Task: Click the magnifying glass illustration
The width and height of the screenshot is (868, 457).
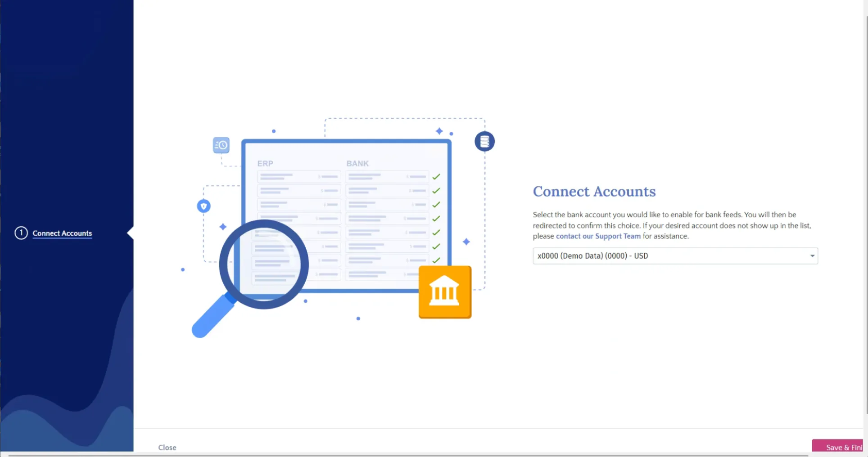Action: [x=251, y=278]
